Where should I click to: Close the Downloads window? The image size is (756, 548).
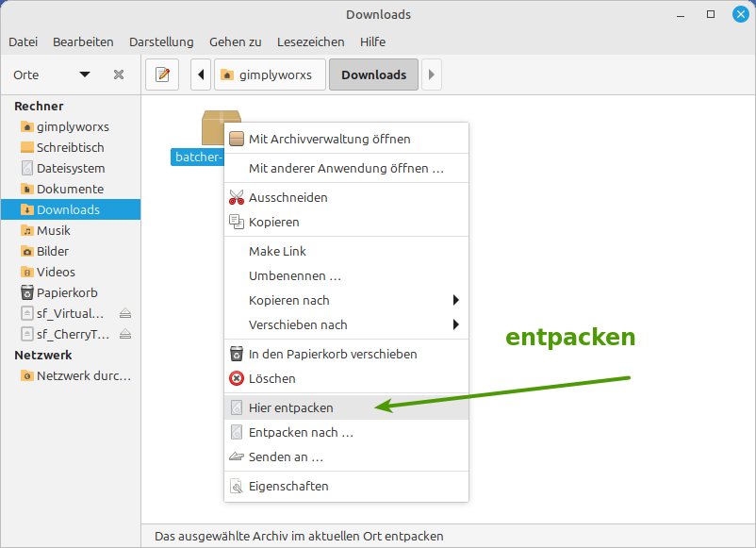(741, 14)
